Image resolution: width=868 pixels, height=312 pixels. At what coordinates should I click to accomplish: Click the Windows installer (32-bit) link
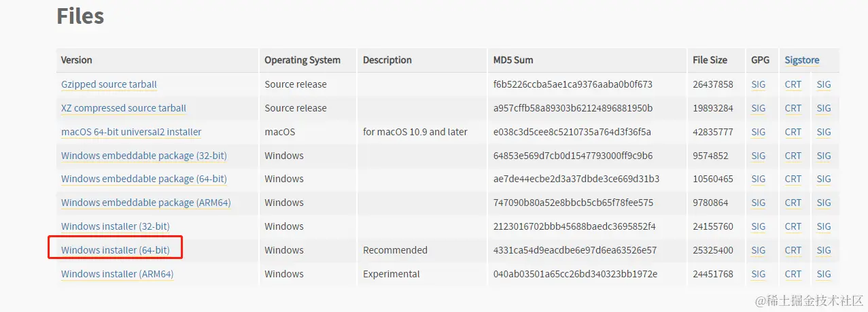pyautogui.click(x=115, y=226)
